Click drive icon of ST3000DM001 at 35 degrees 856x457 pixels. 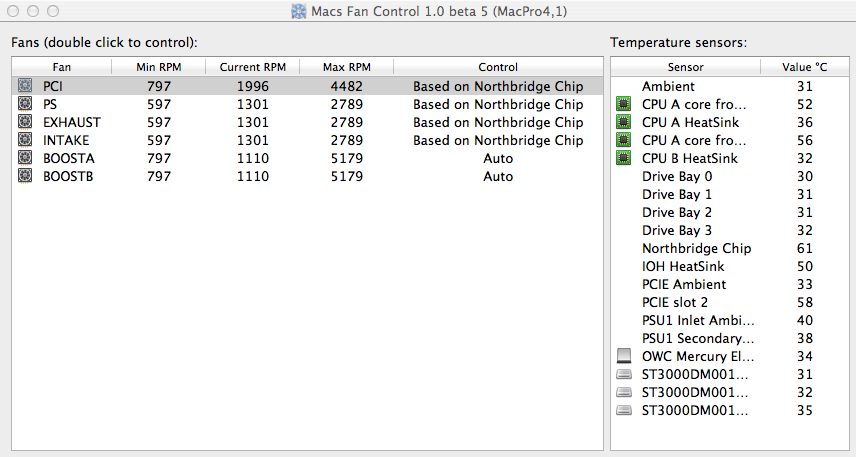point(623,411)
